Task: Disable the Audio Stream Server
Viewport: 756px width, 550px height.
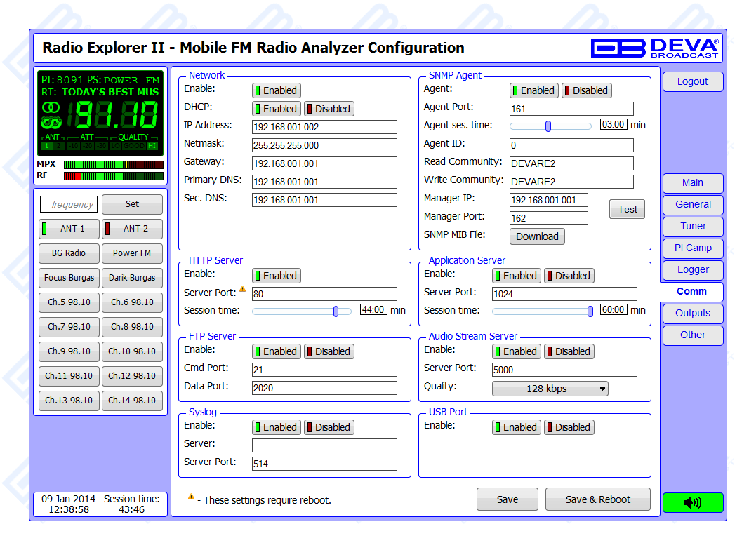Action: pos(569,351)
